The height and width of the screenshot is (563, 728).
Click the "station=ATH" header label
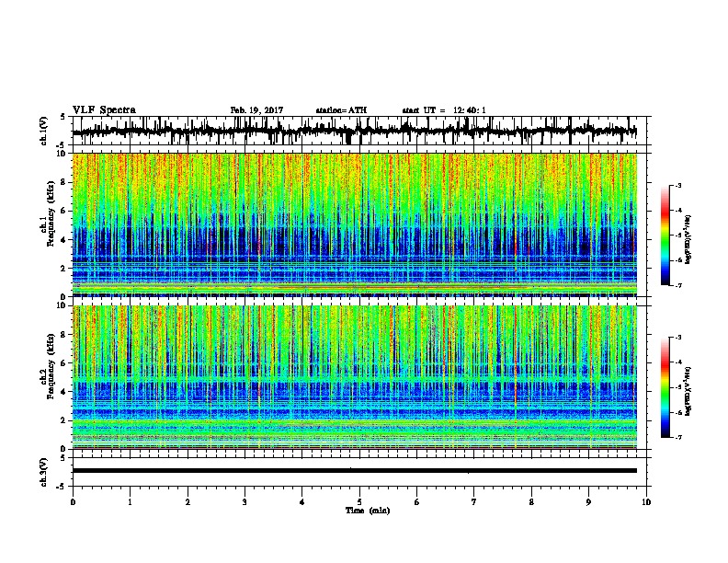coord(341,110)
